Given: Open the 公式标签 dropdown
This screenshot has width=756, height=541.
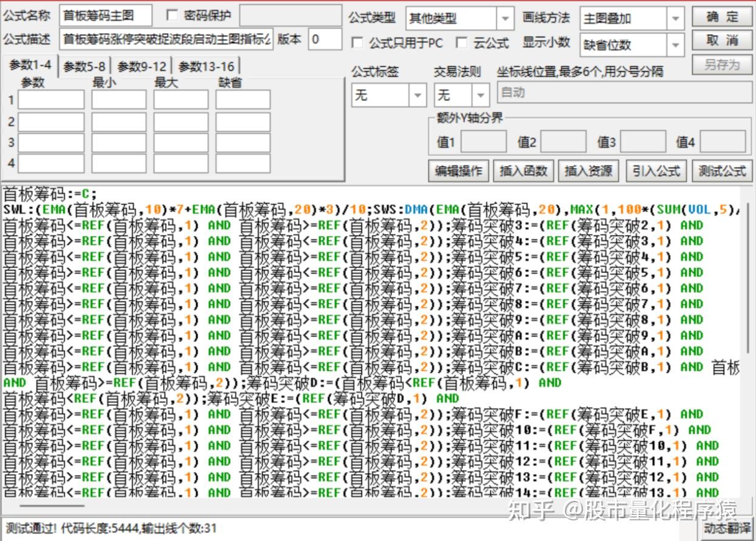Looking at the screenshot, I should click(417, 95).
